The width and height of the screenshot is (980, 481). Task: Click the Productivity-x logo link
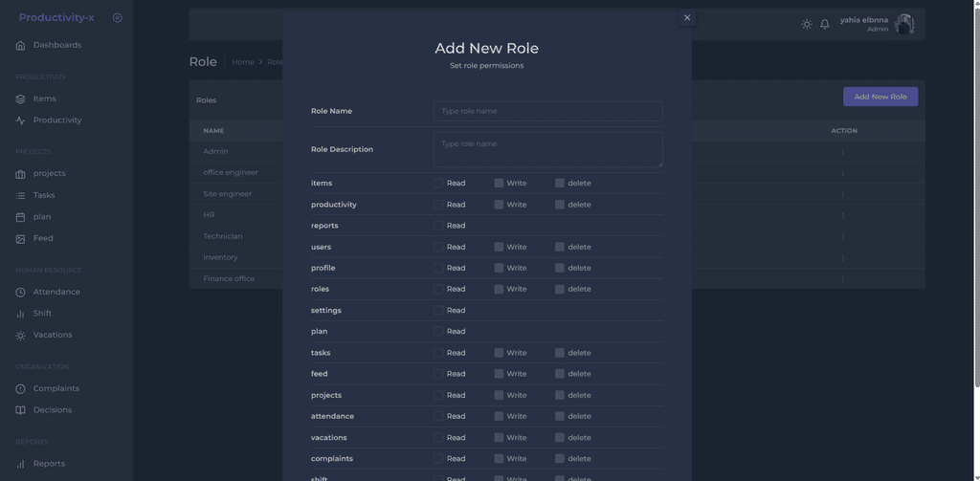[56, 17]
